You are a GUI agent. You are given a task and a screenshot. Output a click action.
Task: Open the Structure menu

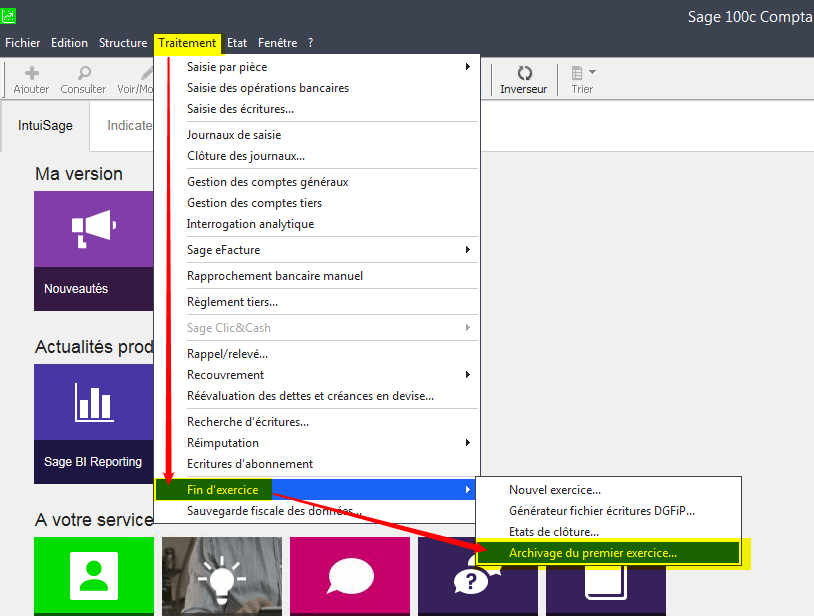pyautogui.click(x=123, y=43)
